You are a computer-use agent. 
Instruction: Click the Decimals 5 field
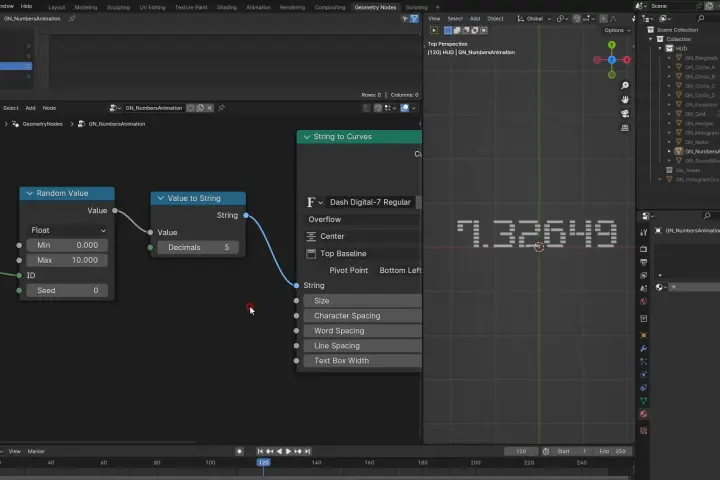coord(198,248)
